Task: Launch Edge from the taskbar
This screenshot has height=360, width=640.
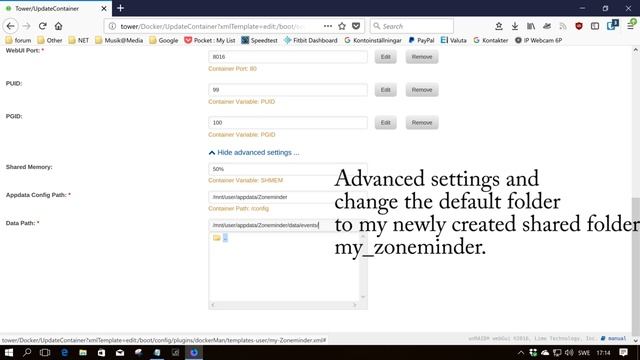Action: 64,353
